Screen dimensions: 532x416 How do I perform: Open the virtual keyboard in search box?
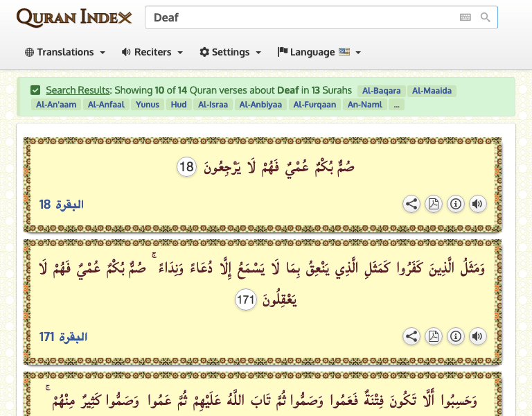tap(465, 17)
